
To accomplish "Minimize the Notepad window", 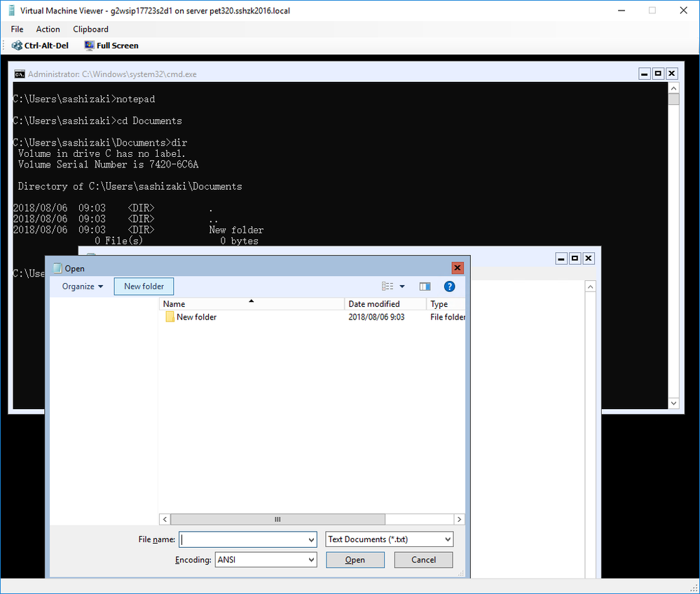I will pyautogui.click(x=561, y=258).
